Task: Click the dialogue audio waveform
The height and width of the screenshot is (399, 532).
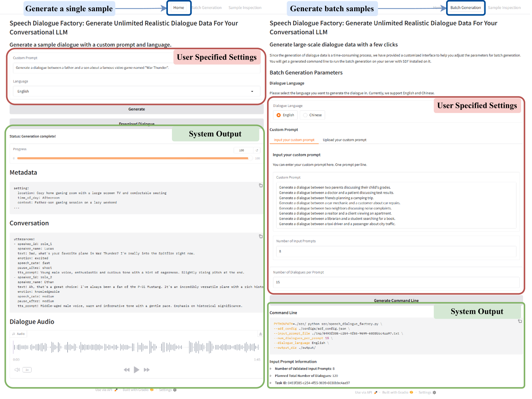Action: (136, 347)
